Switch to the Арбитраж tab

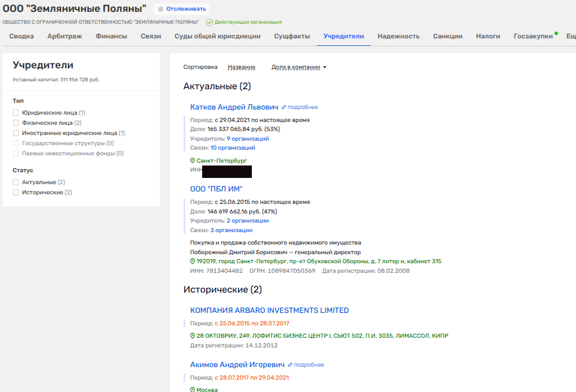[64, 36]
